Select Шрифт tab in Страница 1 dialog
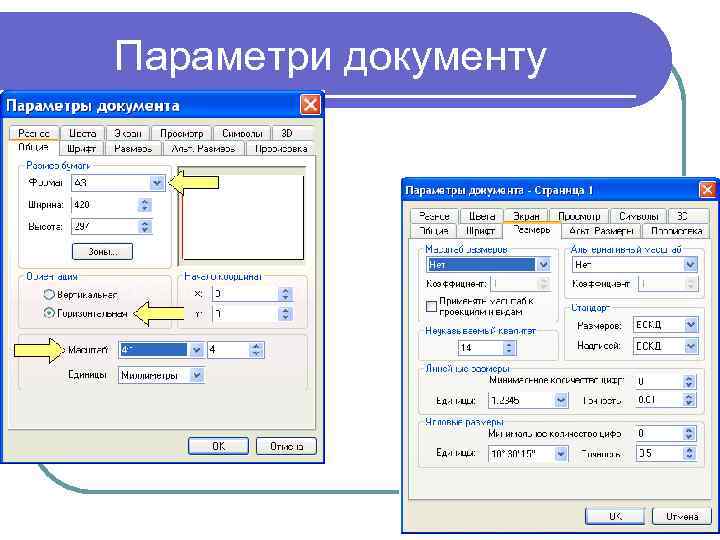 coord(480,231)
